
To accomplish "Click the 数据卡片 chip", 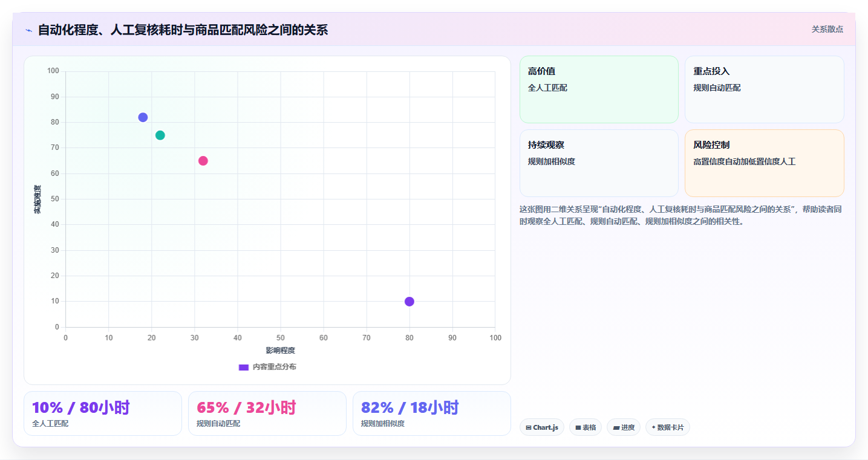I will [x=668, y=427].
